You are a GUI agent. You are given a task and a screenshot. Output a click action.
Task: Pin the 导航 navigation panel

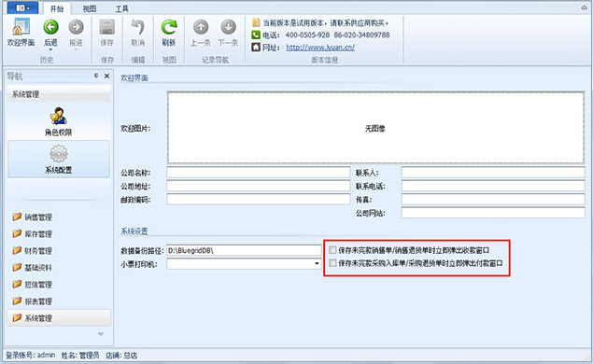click(x=96, y=76)
